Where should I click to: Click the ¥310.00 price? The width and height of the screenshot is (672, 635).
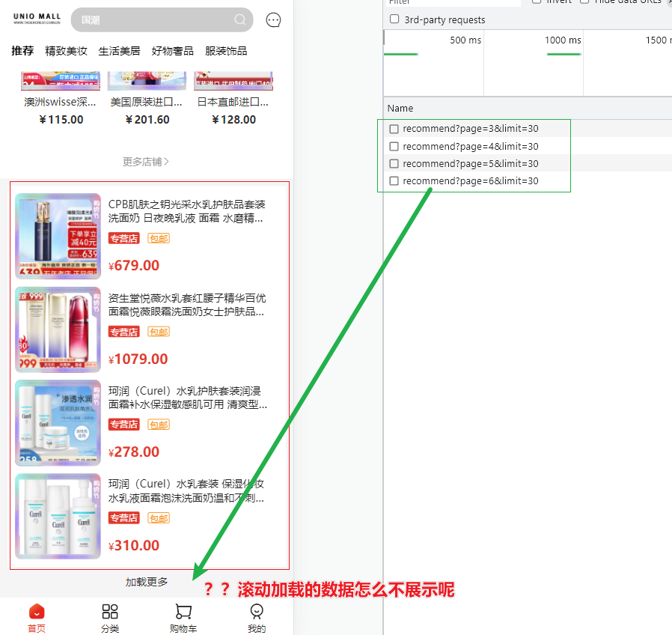click(134, 545)
